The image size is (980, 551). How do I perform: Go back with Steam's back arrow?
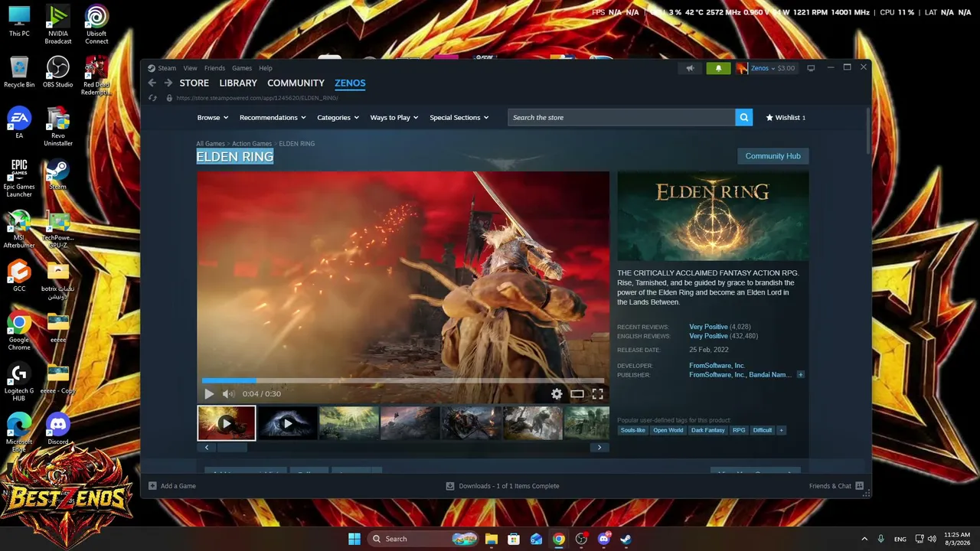click(x=152, y=83)
